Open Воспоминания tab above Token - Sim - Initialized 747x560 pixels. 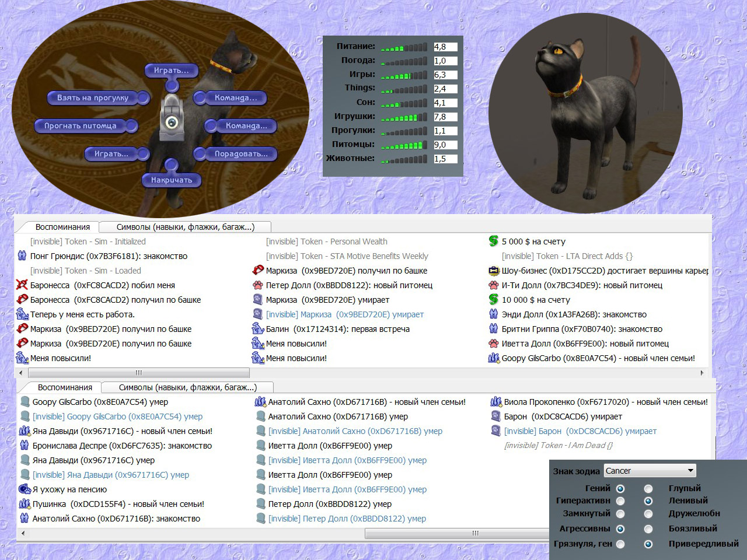(62, 227)
